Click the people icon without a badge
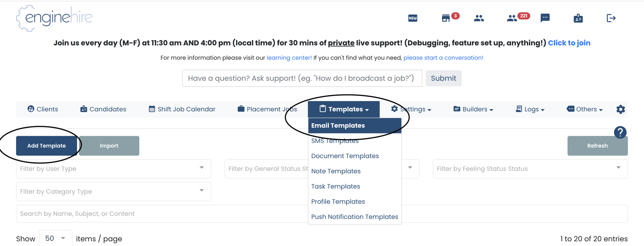 click(479, 18)
